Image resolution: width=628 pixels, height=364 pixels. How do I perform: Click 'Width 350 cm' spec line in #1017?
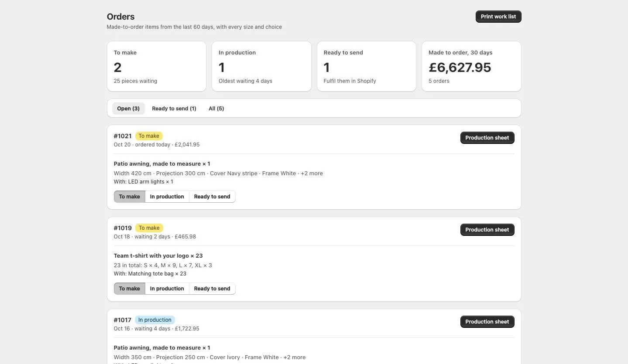coord(209,357)
